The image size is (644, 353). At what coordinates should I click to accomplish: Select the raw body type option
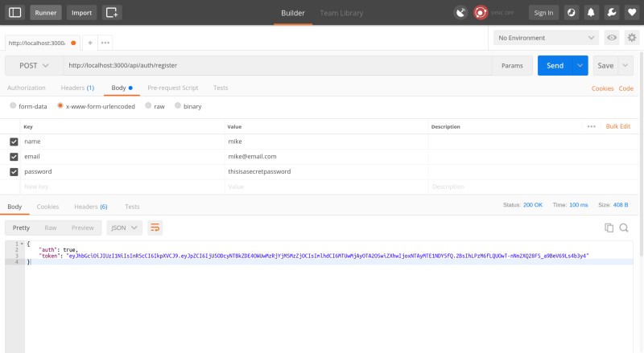tap(155, 106)
